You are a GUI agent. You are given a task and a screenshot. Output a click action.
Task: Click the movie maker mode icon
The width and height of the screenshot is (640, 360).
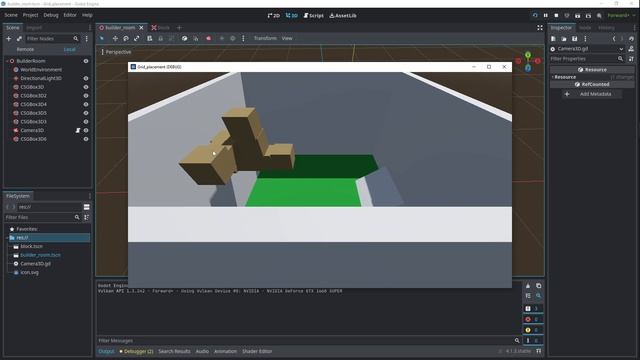(599, 16)
